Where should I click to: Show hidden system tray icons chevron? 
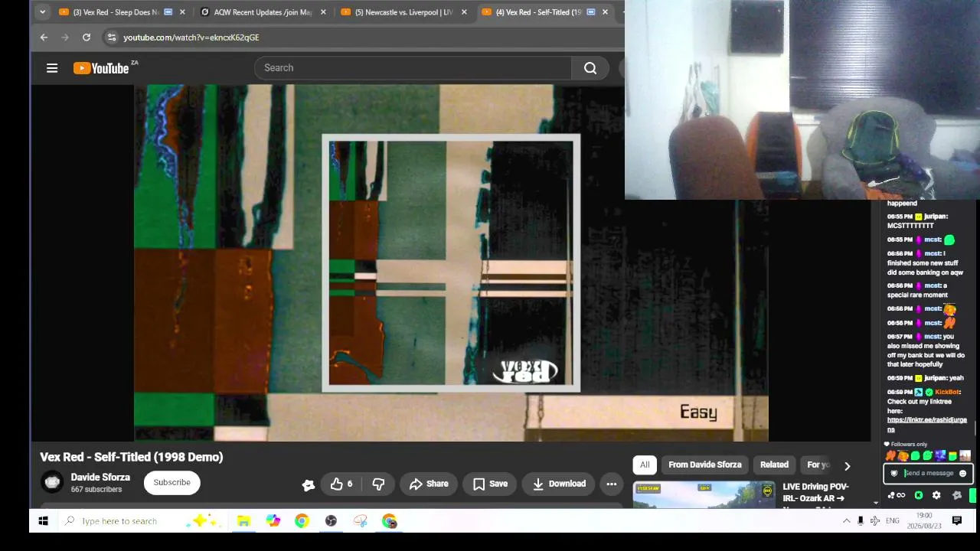click(x=846, y=521)
